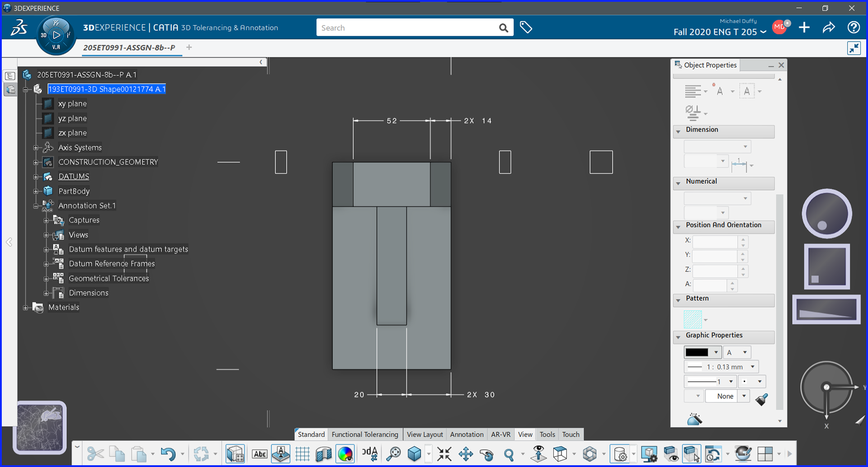The image size is (868, 467).
Task: Toggle the hide/show eye cube icon
Action: coord(670,454)
